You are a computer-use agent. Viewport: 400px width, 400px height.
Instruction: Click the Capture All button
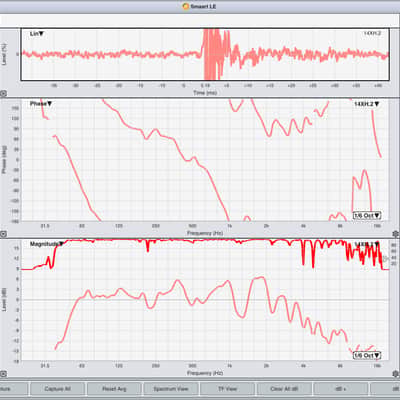click(x=57, y=389)
